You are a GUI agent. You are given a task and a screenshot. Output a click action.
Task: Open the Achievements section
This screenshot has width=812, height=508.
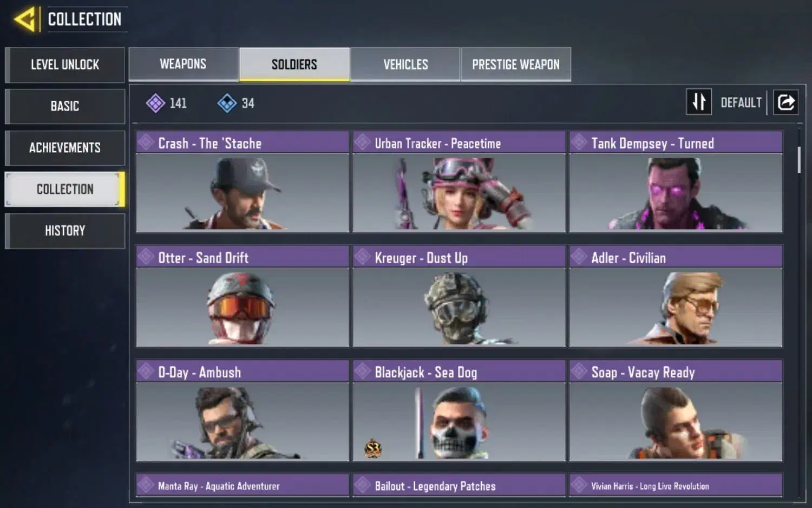point(65,148)
